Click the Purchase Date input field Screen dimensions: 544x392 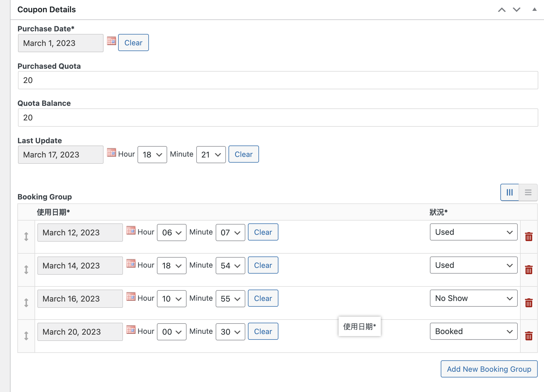[x=61, y=43]
